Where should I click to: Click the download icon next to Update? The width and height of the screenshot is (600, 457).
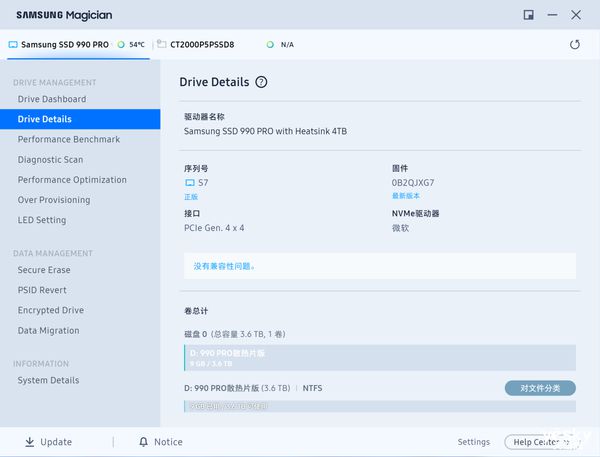point(29,442)
